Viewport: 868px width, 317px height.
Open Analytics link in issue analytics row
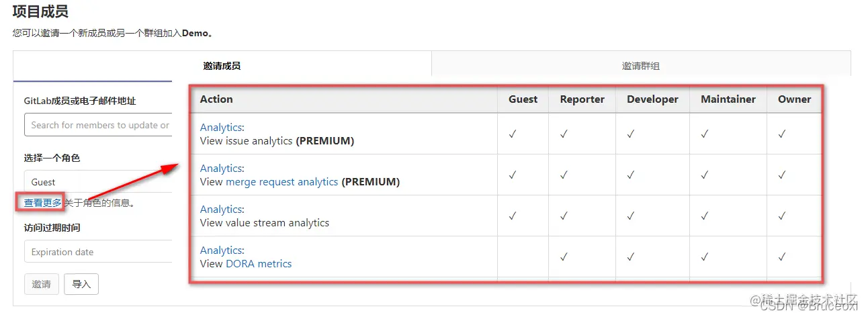click(221, 127)
